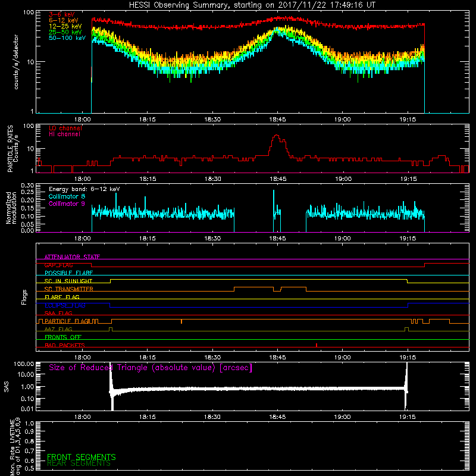This screenshot has width=476, height=476.
Task: Select the 50-100 keV legend label
Action: pyautogui.click(x=67, y=38)
